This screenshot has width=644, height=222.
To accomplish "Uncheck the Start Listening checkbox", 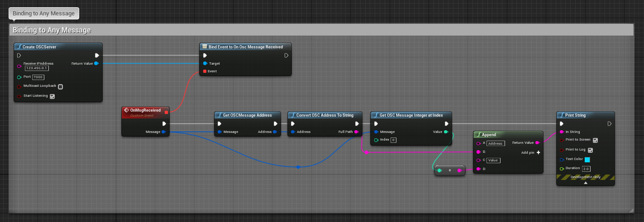I will point(52,96).
